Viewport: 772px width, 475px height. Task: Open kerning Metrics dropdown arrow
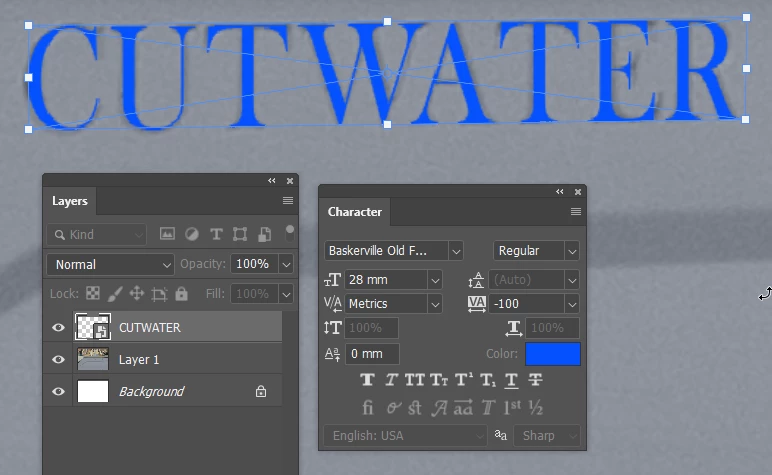tap(435, 304)
